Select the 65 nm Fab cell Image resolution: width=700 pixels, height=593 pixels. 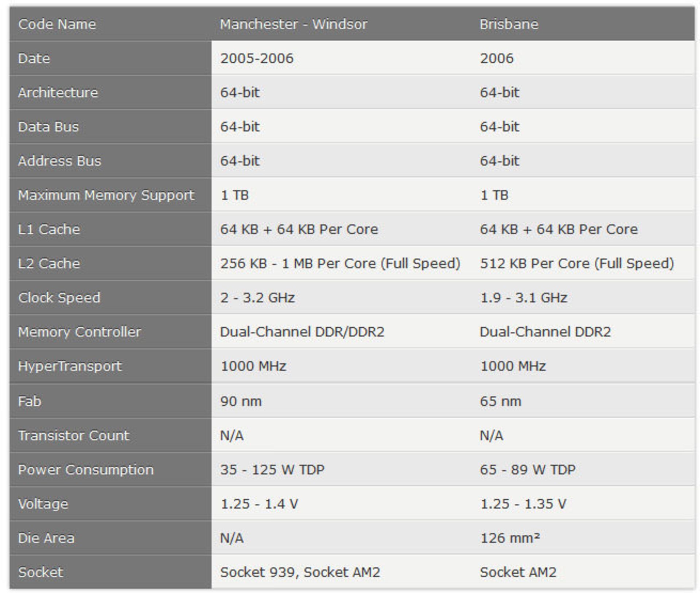(501, 401)
